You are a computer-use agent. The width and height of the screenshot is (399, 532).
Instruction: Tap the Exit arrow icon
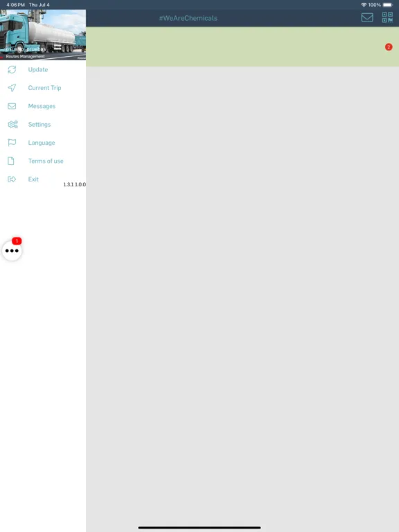click(12, 179)
